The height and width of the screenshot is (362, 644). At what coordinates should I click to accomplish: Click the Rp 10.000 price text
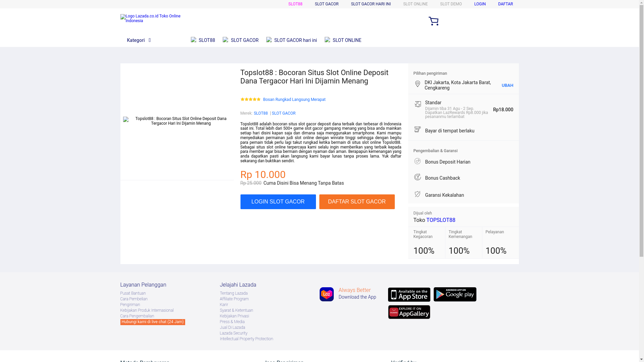(263, 175)
